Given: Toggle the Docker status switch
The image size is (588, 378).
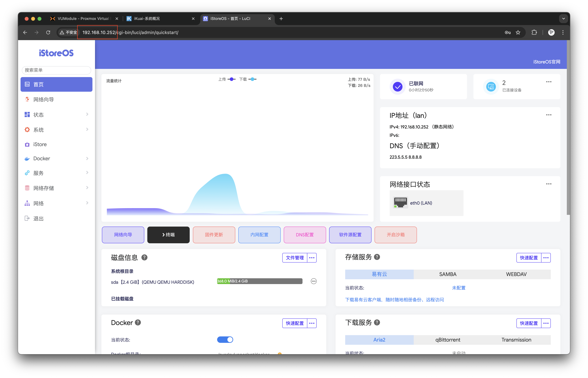Looking at the screenshot, I should tap(225, 340).
